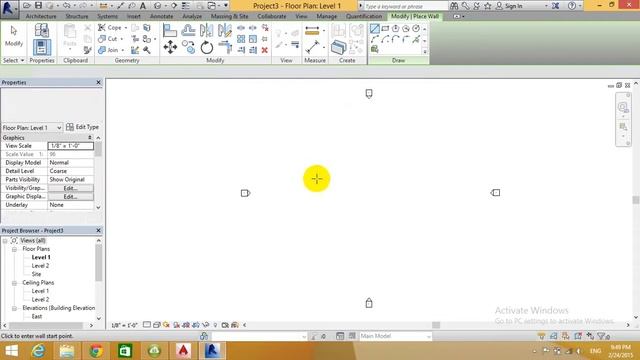This screenshot has height=360, width=640.
Task: Click Match Type Properties in Clipboard panel
Action: click(87, 50)
